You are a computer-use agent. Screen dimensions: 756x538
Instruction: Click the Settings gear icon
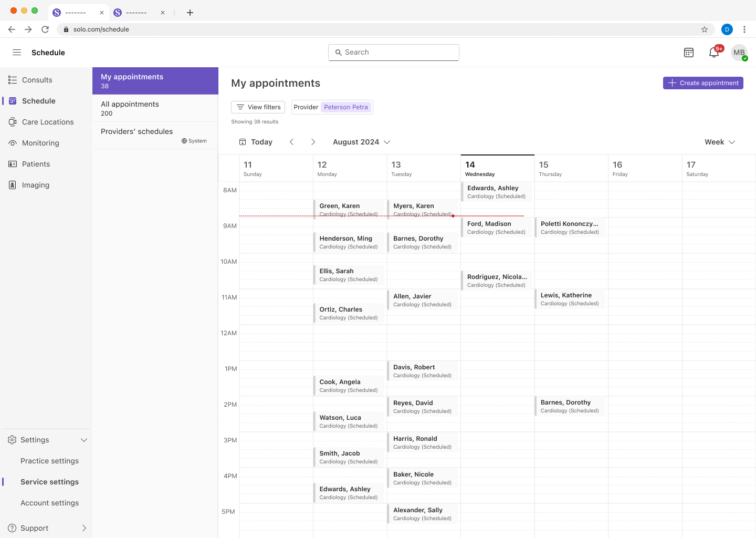(12, 440)
